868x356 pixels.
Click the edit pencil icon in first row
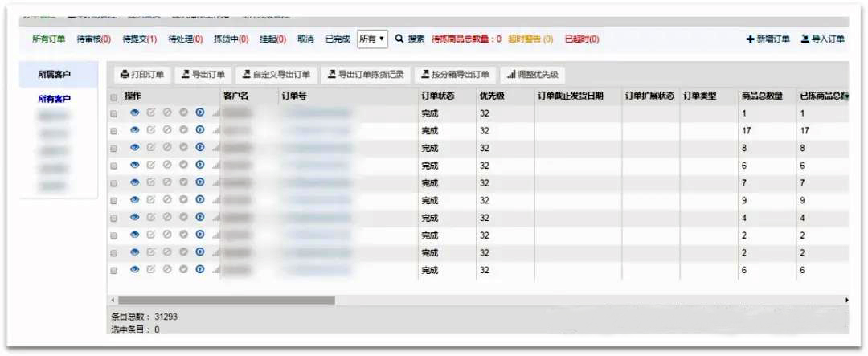[x=151, y=113]
